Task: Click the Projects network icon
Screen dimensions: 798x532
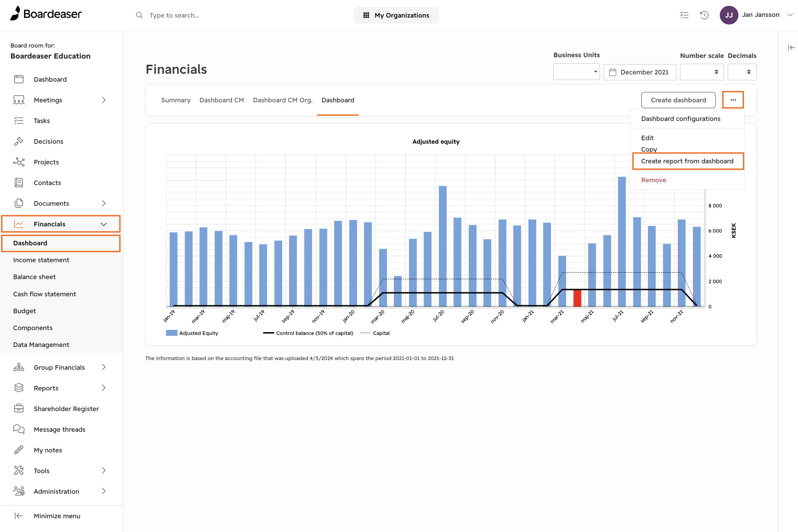Action: pyautogui.click(x=19, y=162)
